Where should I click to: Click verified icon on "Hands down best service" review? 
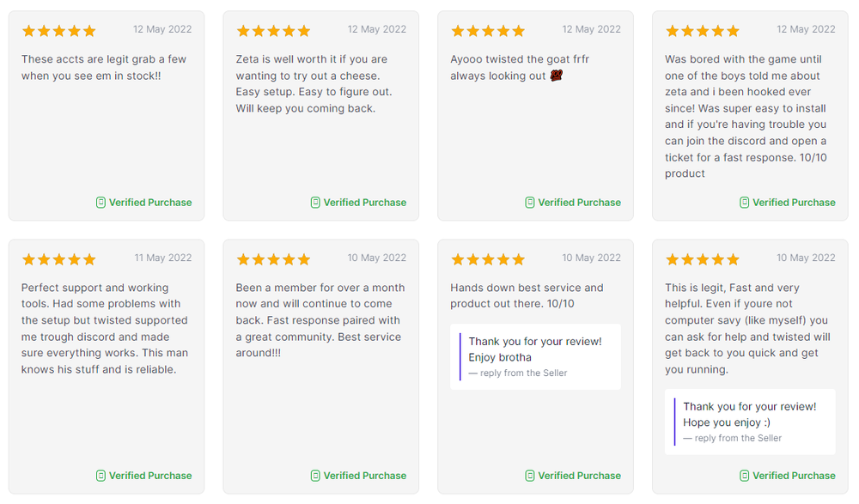[530, 476]
